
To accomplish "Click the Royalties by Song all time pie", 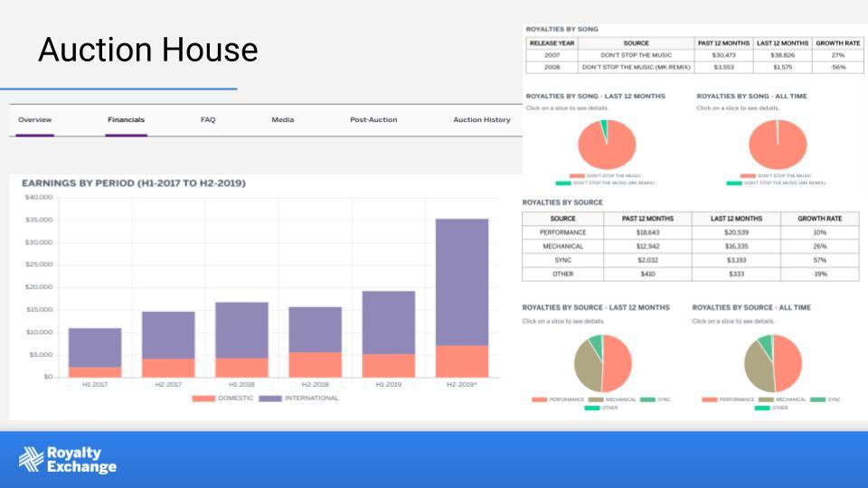I will (x=777, y=145).
